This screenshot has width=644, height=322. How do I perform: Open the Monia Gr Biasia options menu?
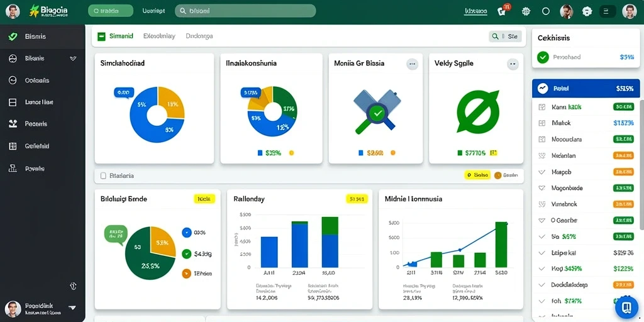(x=412, y=64)
